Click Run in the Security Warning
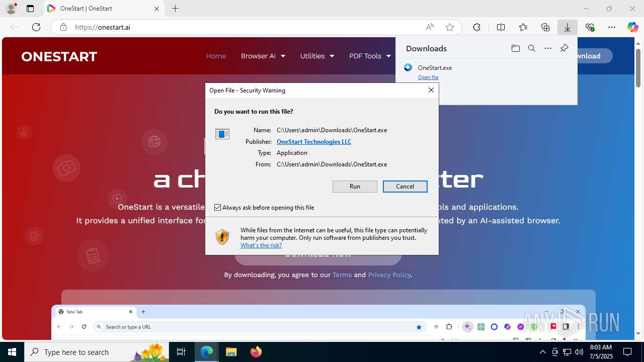 tap(355, 187)
